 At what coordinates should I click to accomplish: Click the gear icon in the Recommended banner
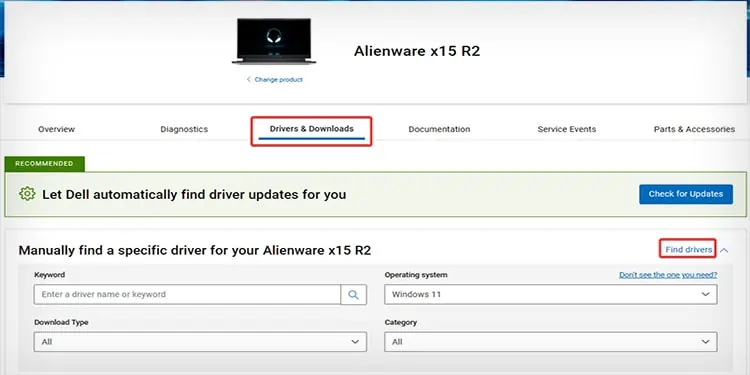click(x=27, y=194)
